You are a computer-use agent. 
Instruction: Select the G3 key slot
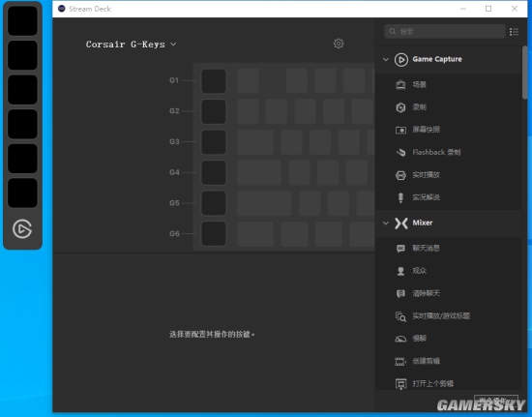[214, 142]
